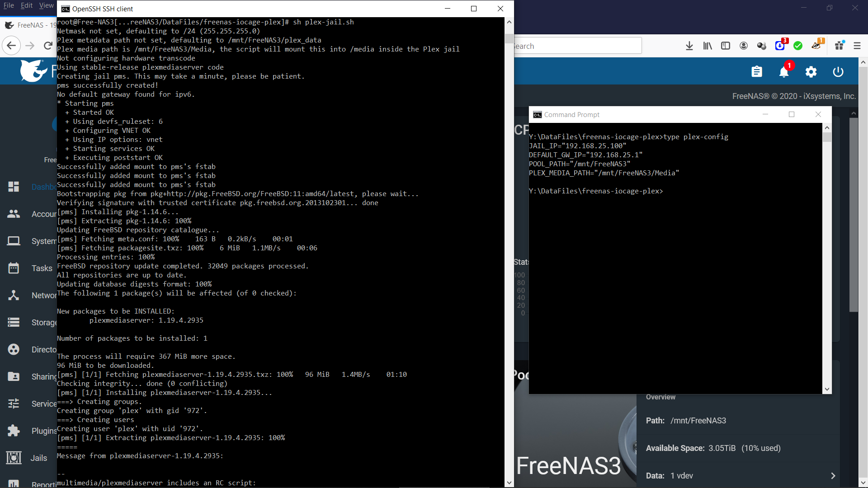The width and height of the screenshot is (868, 488).
Task: Select the FreeNAS browser tab
Action: pos(30,25)
